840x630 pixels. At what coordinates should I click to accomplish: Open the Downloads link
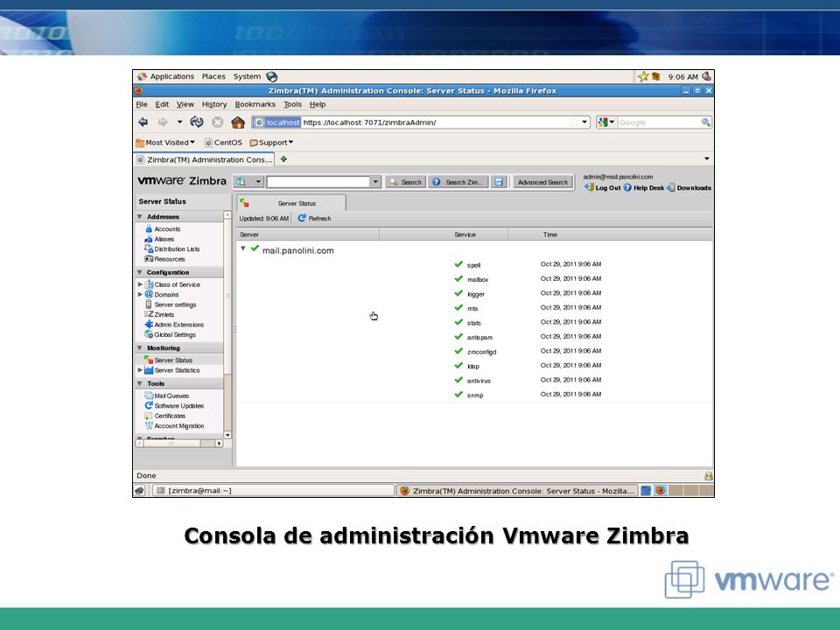pyautogui.click(x=689, y=187)
